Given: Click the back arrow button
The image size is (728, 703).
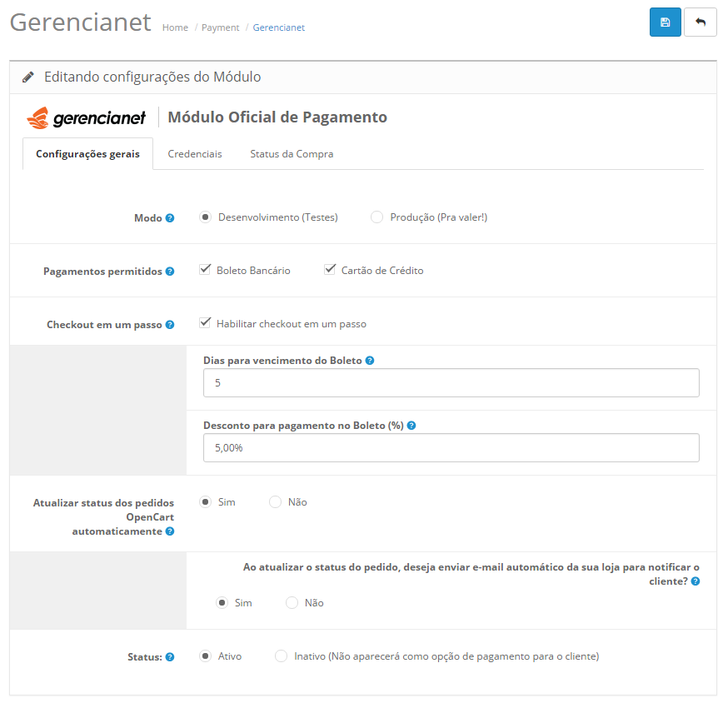Looking at the screenshot, I should coord(700,22).
